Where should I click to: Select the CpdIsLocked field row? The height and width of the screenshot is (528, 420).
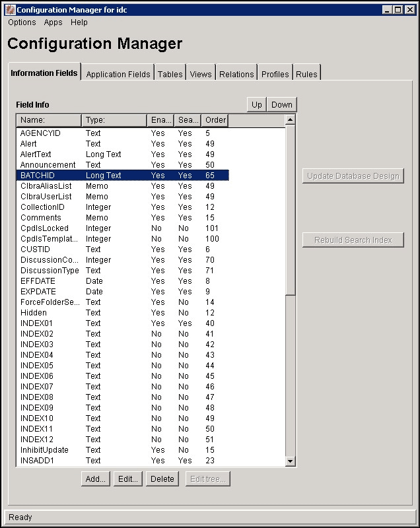[x=123, y=228]
